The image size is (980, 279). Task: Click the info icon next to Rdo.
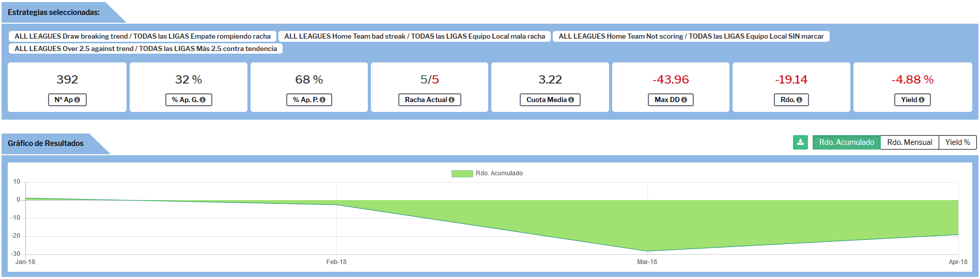pos(799,100)
